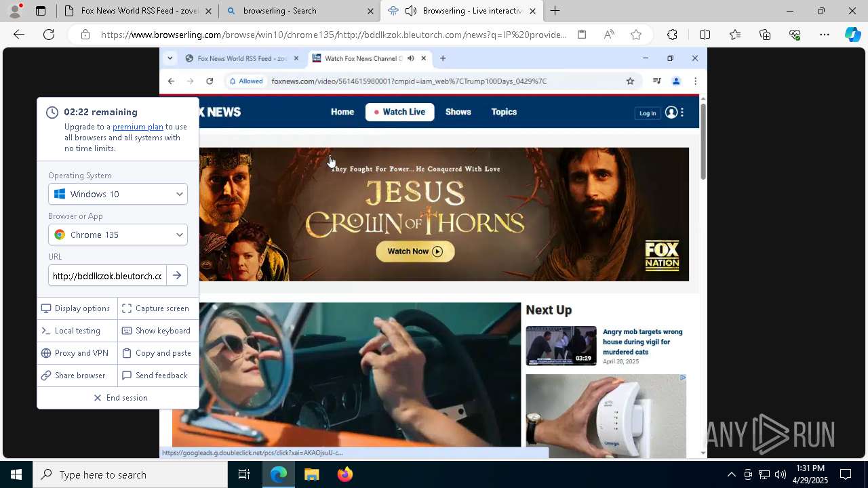Open the Edge profile avatar
The image size is (868, 488).
click(14, 11)
